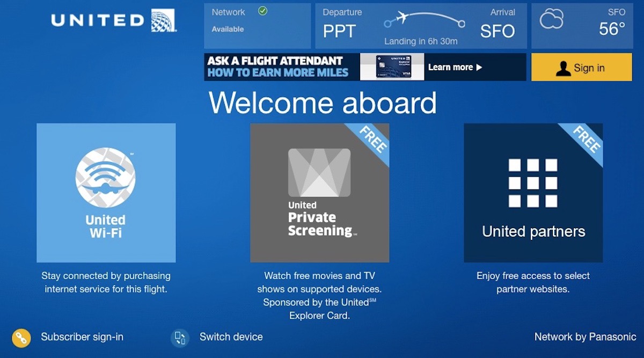644x358 pixels.
Task: Select the Switch device text link
Action: pyautogui.click(x=231, y=337)
